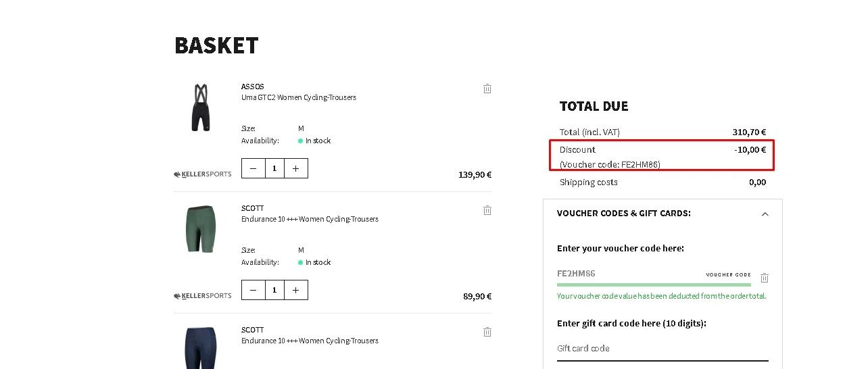Delete the ASSOS Uma GT C2 trousers item
This screenshot has width=868, height=369.
(487, 89)
